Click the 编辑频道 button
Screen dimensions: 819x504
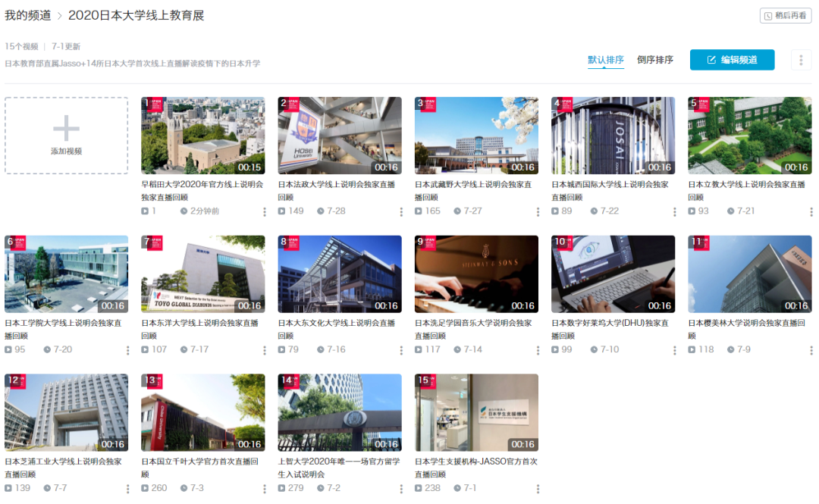click(x=732, y=60)
